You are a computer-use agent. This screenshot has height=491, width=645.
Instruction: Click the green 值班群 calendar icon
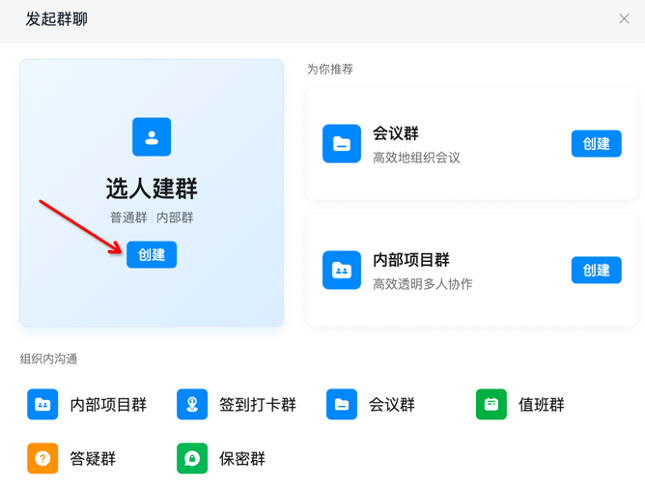click(x=491, y=404)
